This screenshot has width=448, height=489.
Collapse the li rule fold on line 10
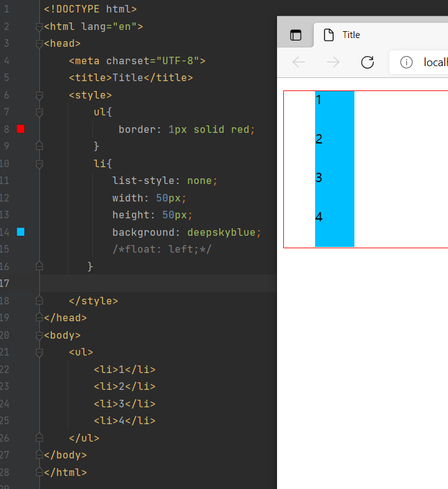point(39,165)
